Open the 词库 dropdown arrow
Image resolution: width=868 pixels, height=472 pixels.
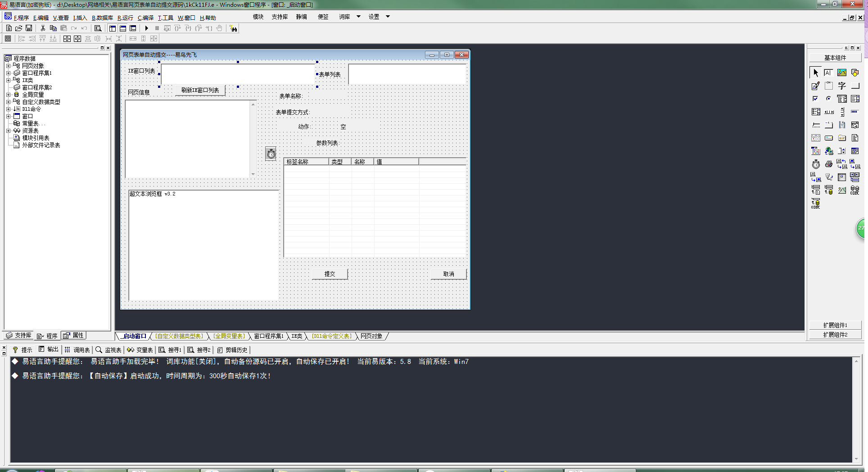click(x=358, y=17)
